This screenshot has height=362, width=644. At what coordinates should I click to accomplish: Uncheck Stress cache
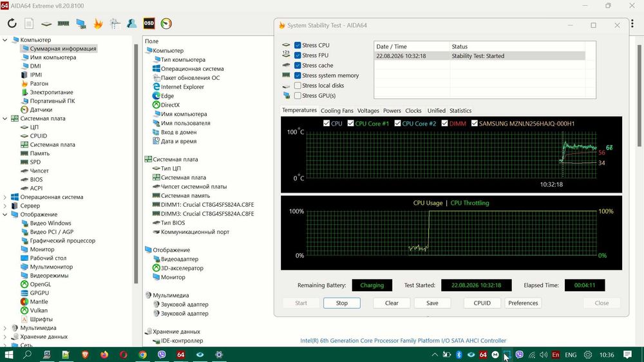point(298,65)
